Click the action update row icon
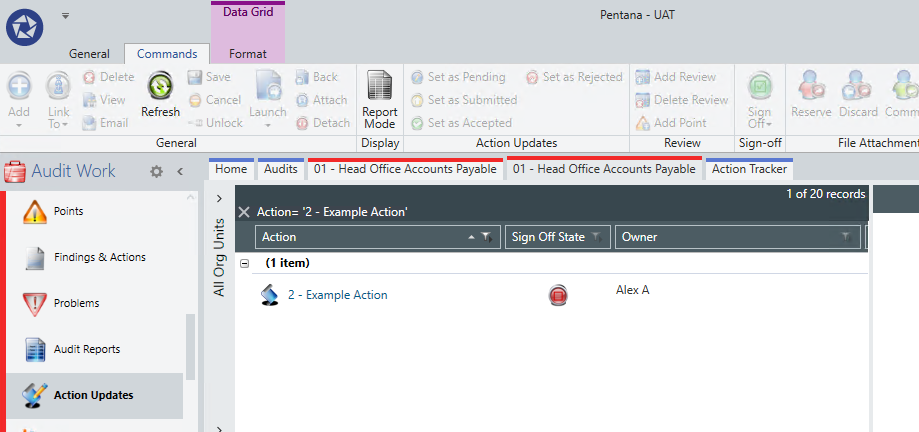The width and height of the screenshot is (919, 432). 270,294
